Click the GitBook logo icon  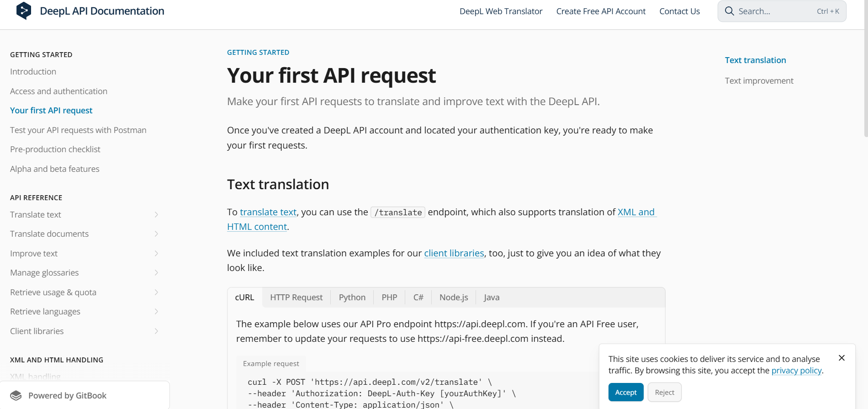pos(16,396)
